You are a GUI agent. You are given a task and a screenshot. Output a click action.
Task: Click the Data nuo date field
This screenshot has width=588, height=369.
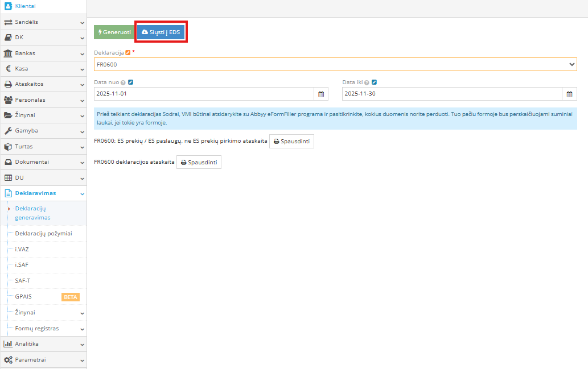tap(203, 94)
